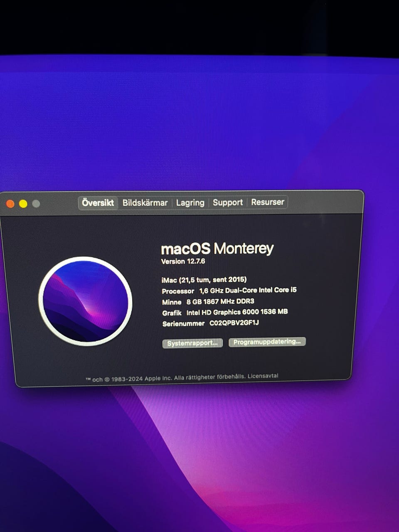Viewport: 399px width, 532px height.
Task: Click the Apple copyright notice text
Action: pyautogui.click(x=166, y=379)
